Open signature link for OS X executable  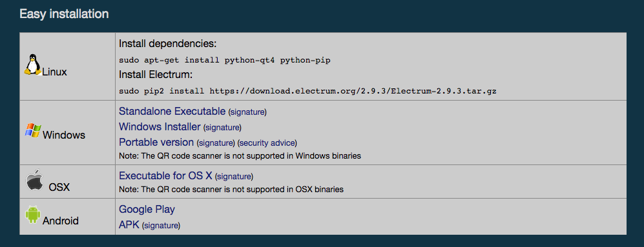[x=234, y=177]
